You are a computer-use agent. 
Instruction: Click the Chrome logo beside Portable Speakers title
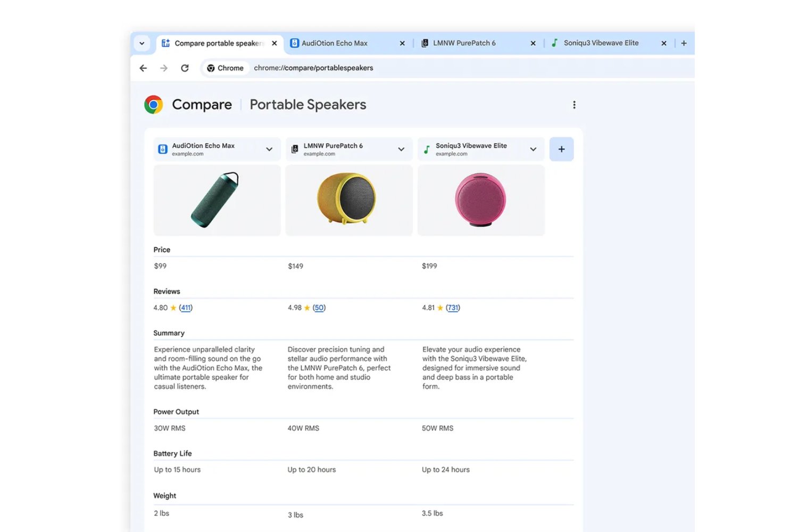pos(153,104)
